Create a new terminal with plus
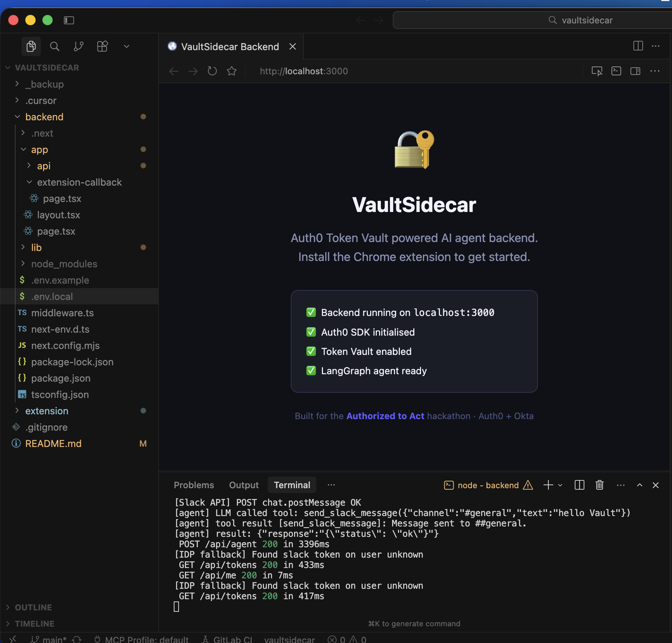This screenshot has height=643, width=672. 548,485
